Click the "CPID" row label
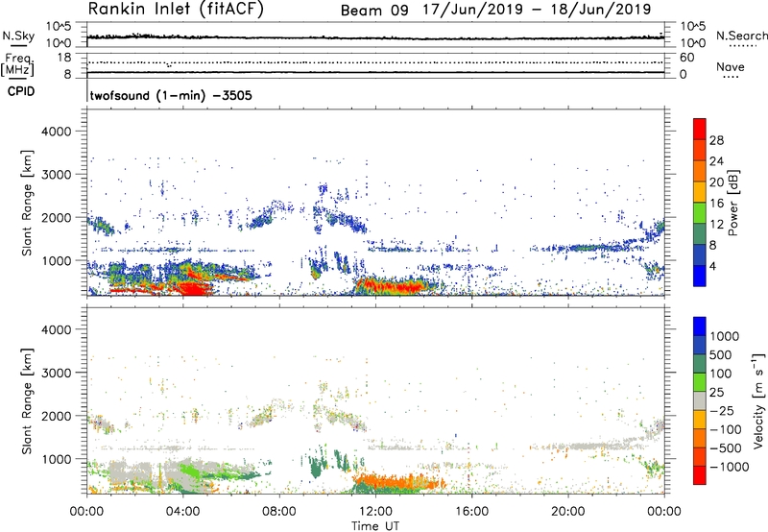The height and width of the screenshot is (532, 768). click(x=21, y=91)
